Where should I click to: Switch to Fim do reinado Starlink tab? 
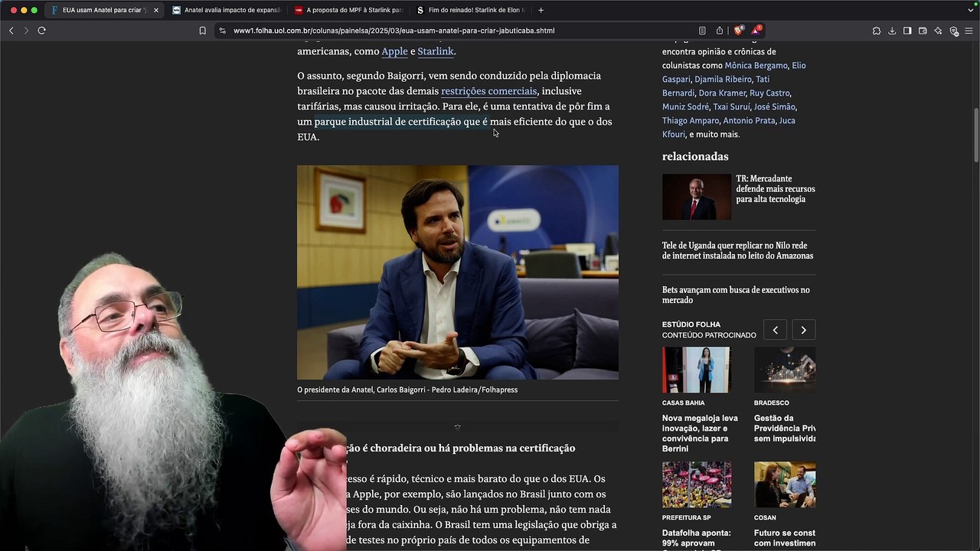tap(471, 10)
